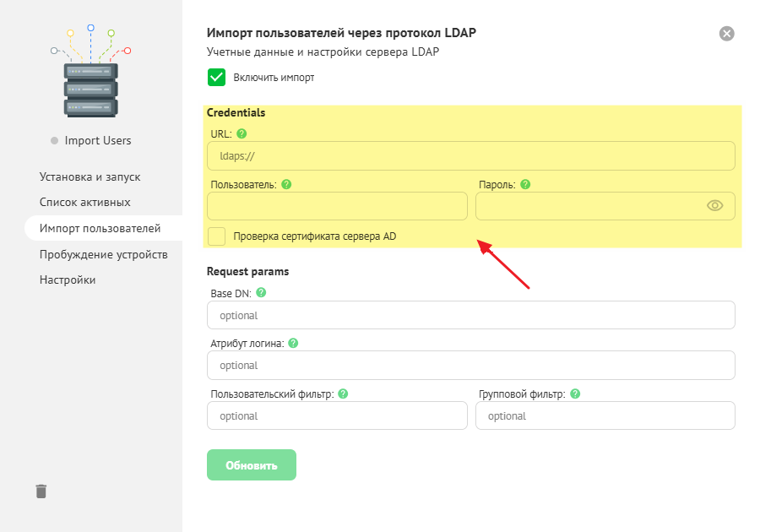Go to Список активных menu item
The image size is (760, 532).
84,203
